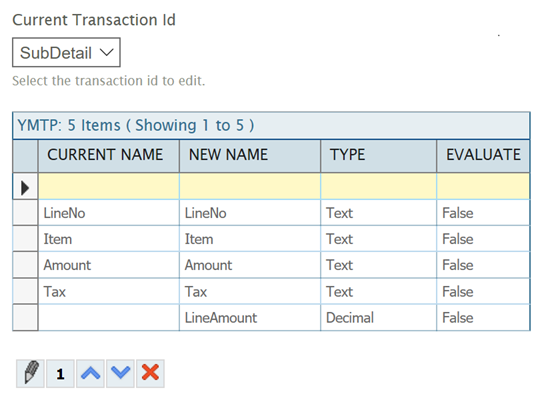
Task: Click the SubDetail dropdown chevron arrow
Action: pyautogui.click(x=106, y=52)
